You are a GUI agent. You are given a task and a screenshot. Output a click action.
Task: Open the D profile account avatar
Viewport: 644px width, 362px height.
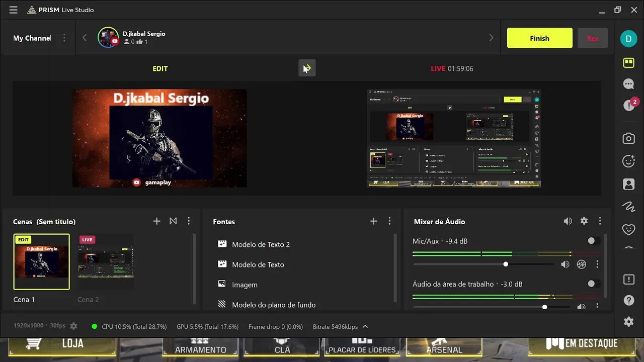628,38
